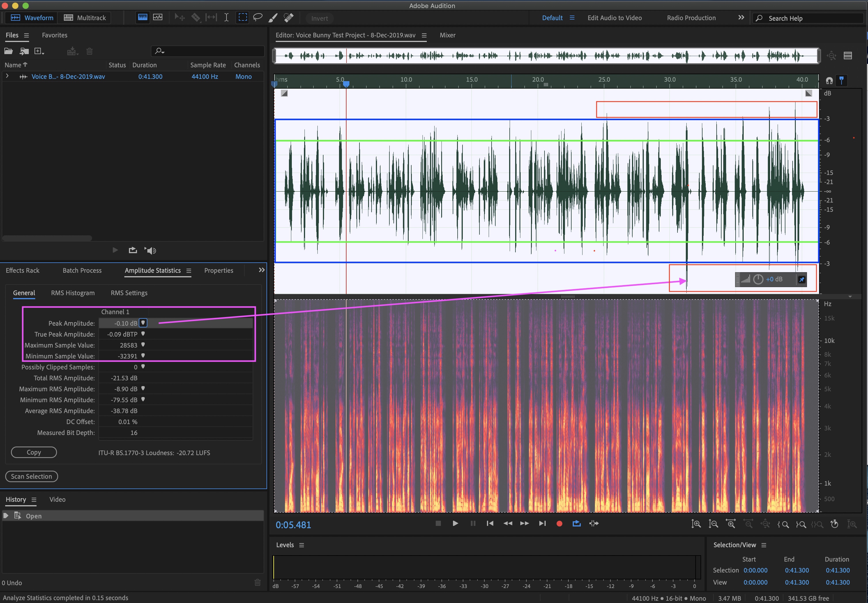The image size is (868, 603).
Task: Select the Lasso Selection tool
Action: (x=258, y=17)
